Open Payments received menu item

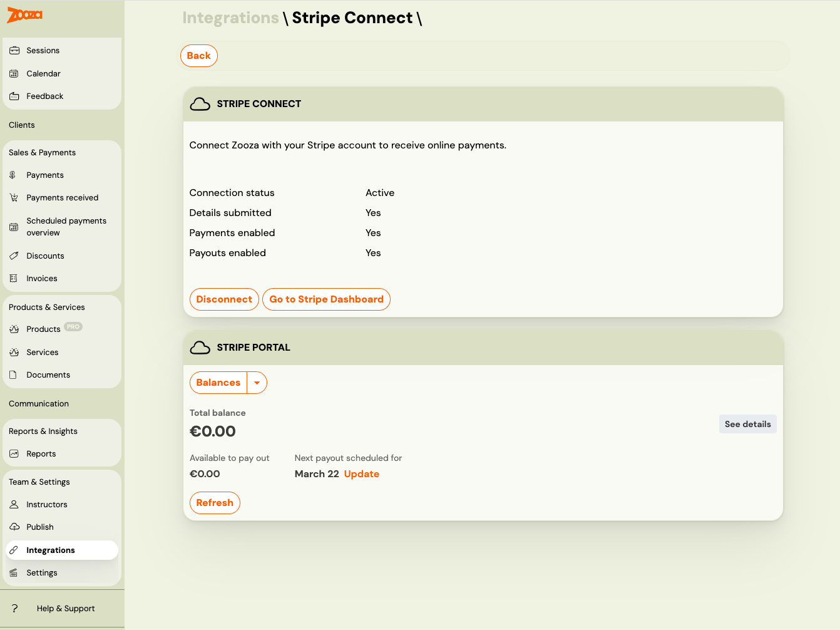pos(62,198)
